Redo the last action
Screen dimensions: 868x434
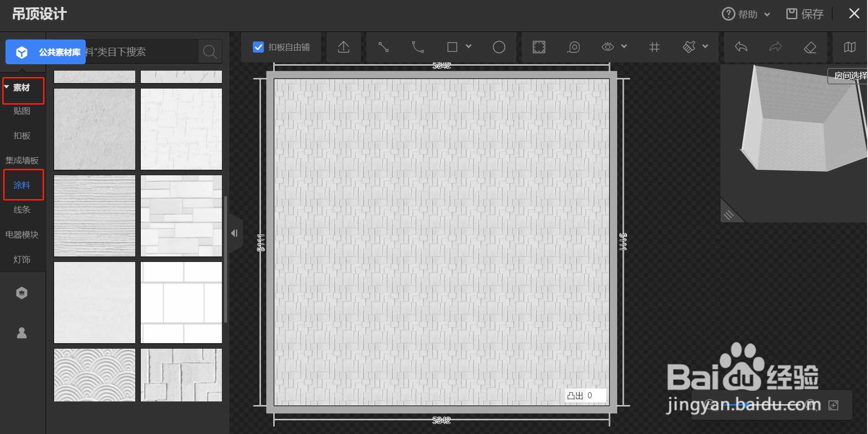pos(775,47)
